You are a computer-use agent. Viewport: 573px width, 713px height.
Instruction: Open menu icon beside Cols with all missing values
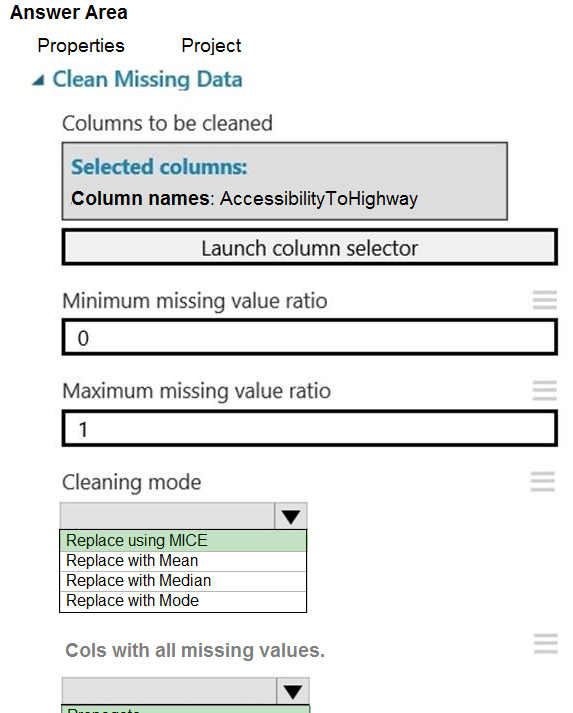click(x=546, y=643)
